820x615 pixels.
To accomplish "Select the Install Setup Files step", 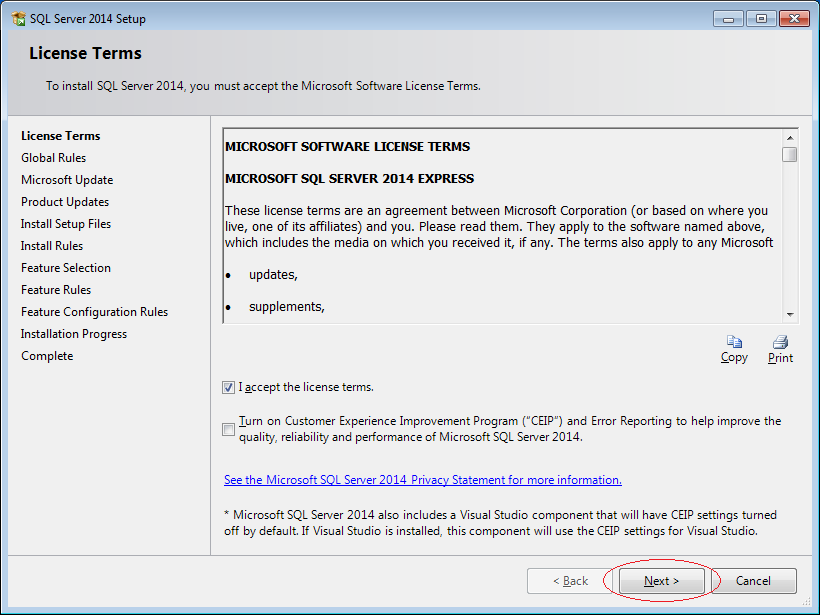I will pos(66,224).
